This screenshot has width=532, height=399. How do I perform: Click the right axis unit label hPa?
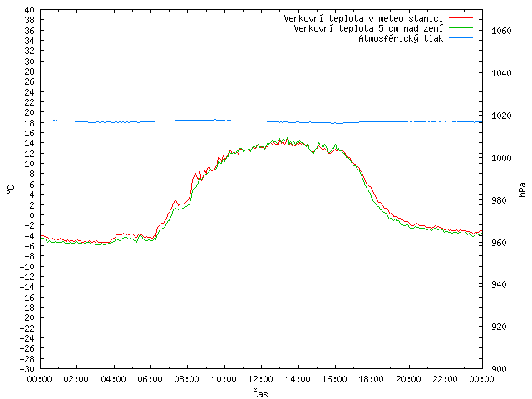pyautogui.click(x=522, y=190)
